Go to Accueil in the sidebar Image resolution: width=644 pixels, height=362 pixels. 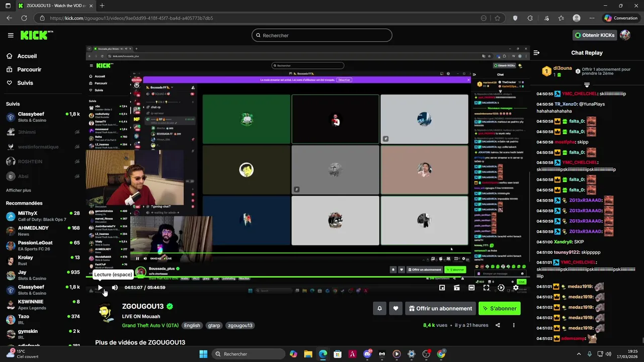[27, 56]
